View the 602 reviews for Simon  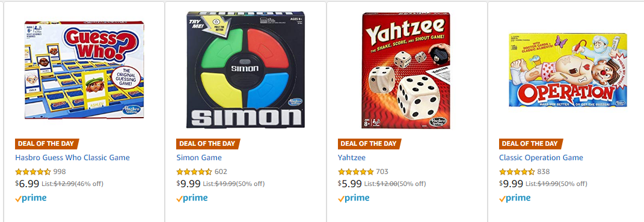coord(221,172)
